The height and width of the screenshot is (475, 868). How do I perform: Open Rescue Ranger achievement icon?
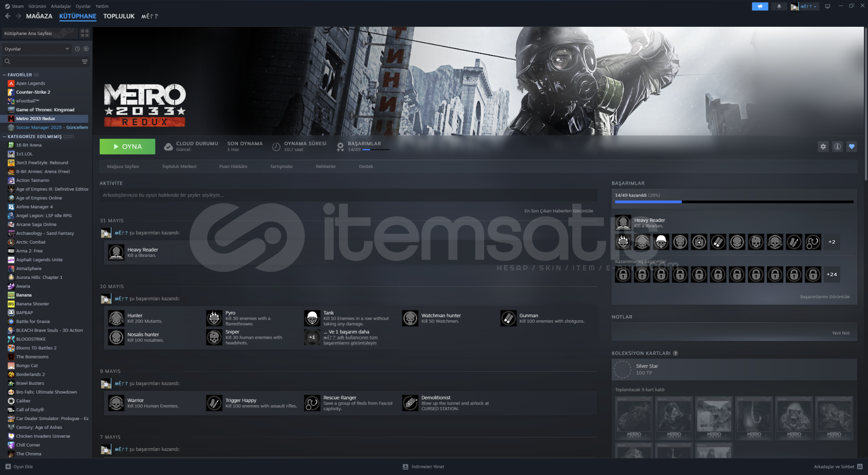(312, 403)
